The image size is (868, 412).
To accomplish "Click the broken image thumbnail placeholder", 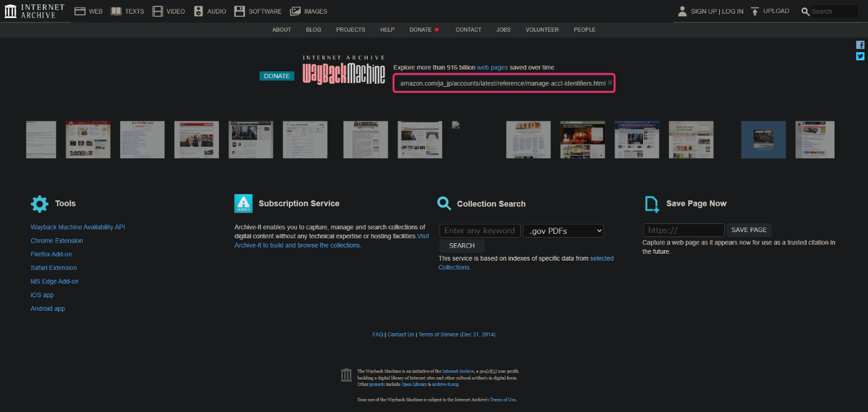I will (x=456, y=125).
